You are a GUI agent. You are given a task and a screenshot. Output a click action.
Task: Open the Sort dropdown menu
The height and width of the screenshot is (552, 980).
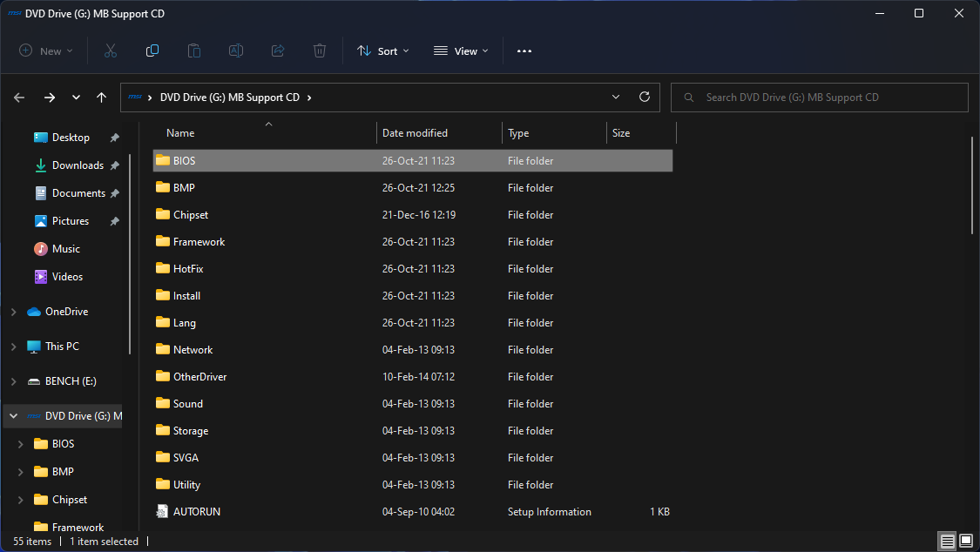[382, 50]
